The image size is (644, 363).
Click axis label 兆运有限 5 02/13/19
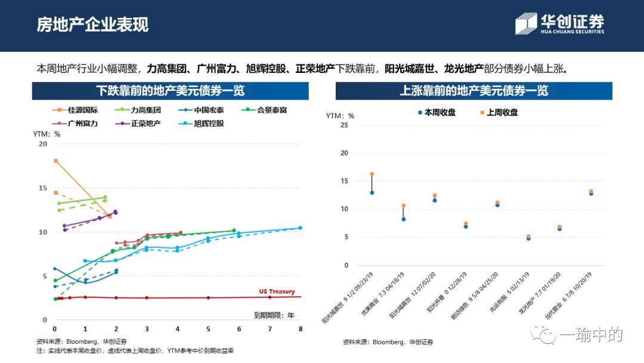point(510,293)
